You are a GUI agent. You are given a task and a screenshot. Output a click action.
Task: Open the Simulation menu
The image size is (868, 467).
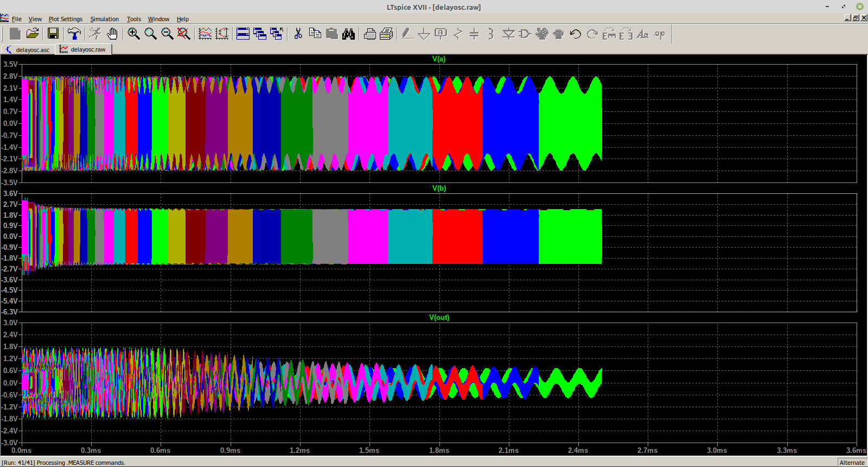click(x=104, y=19)
